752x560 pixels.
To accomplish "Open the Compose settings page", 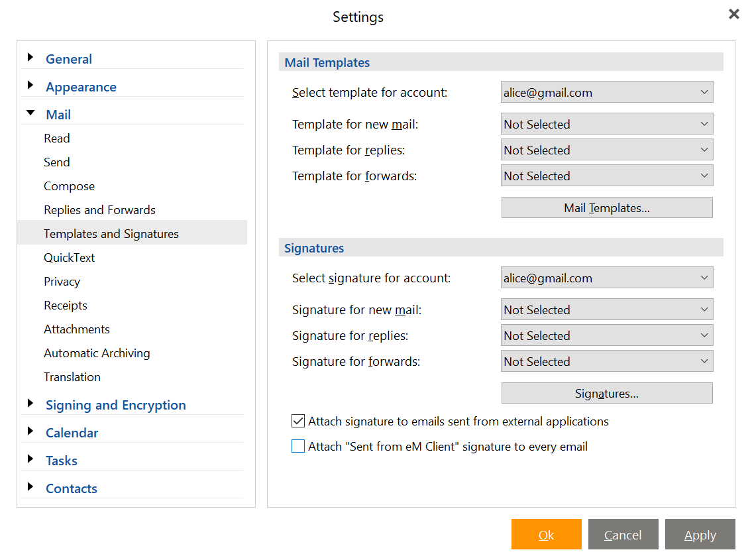I will pos(69,186).
